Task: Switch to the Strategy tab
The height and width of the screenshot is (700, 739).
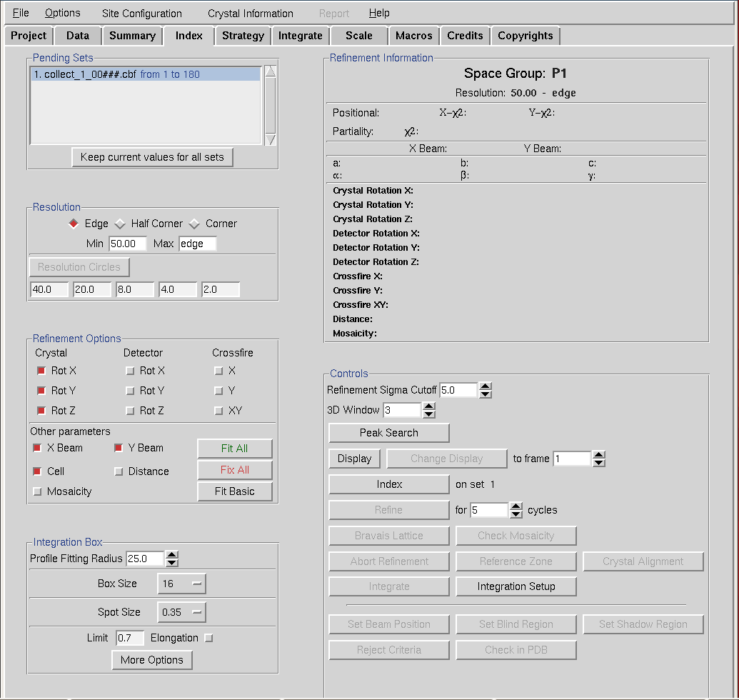Action: [x=243, y=36]
